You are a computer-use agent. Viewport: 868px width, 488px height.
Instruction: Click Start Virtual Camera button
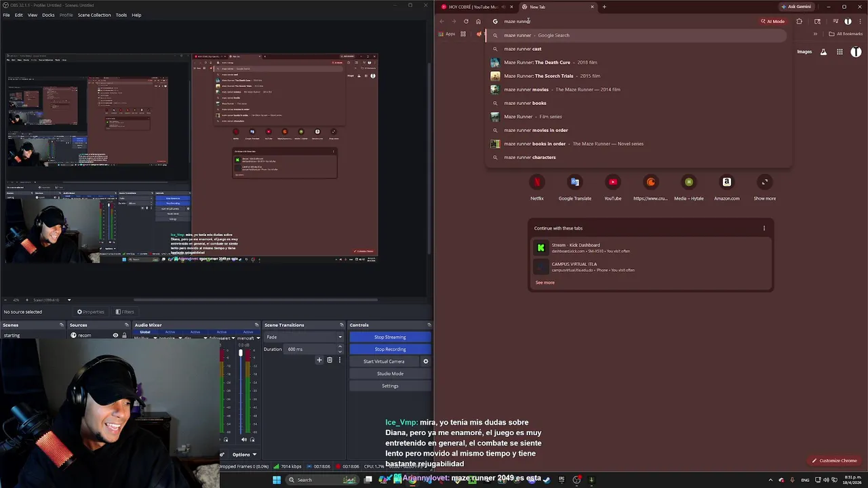[384, 361]
